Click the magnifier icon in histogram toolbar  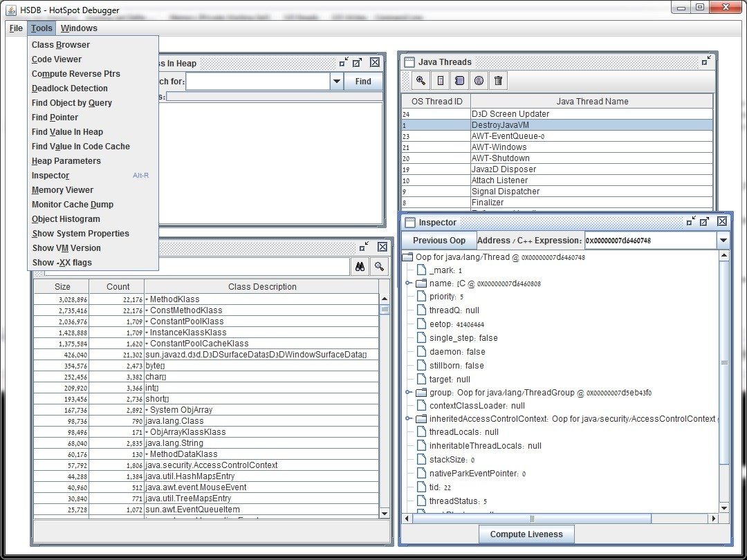(x=379, y=267)
